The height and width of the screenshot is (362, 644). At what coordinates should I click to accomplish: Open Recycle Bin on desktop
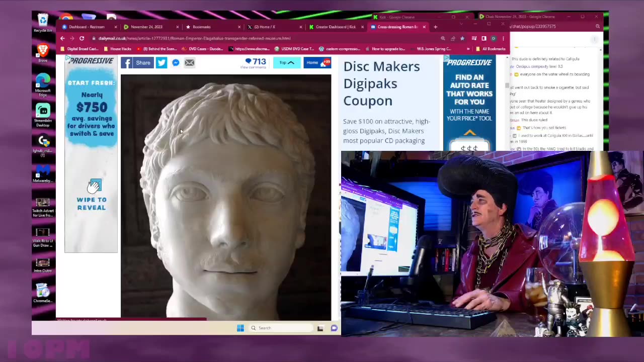(x=43, y=23)
